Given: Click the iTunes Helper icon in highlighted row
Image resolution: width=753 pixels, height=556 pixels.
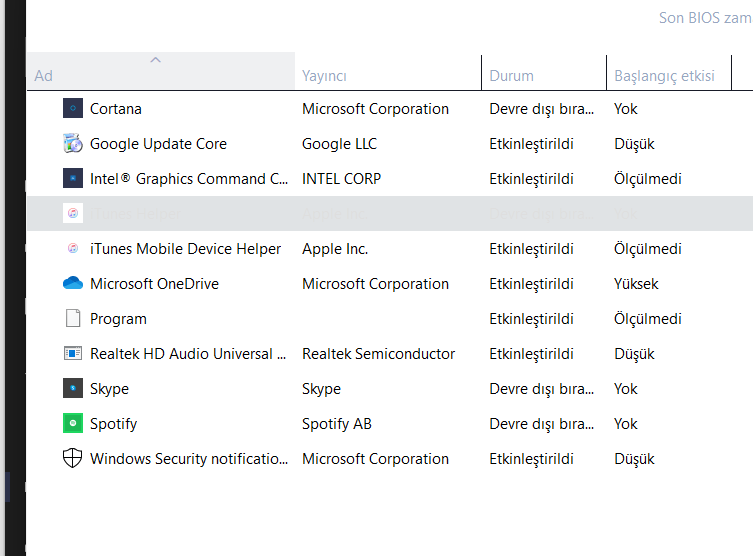Looking at the screenshot, I should tap(73, 213).
